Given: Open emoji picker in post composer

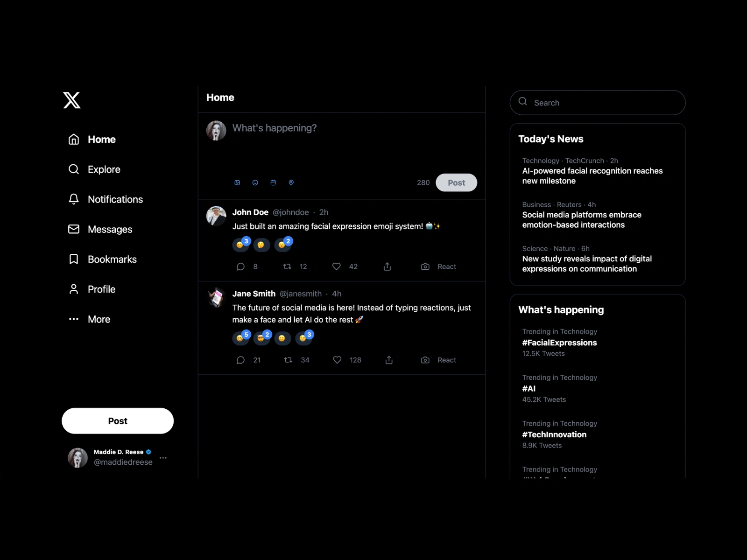Looking at the screenshot, I should coord(255,182).
